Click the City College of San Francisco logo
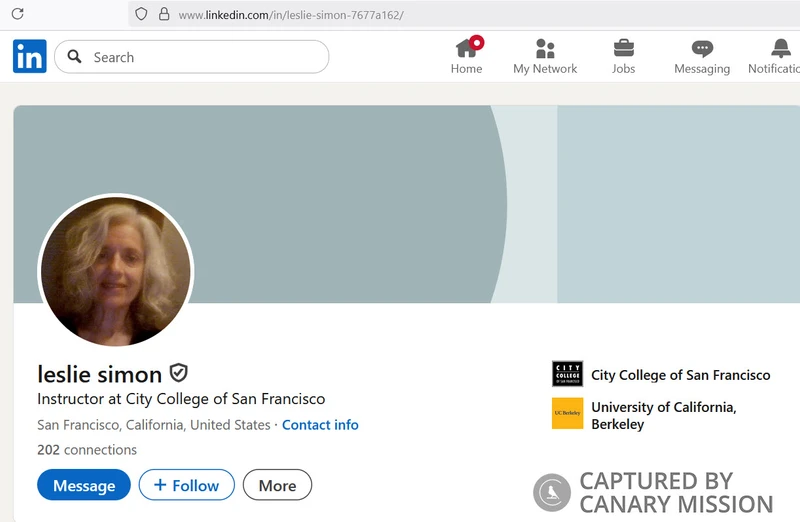Screen dimensions: 800x522 [x=567, y=374]
